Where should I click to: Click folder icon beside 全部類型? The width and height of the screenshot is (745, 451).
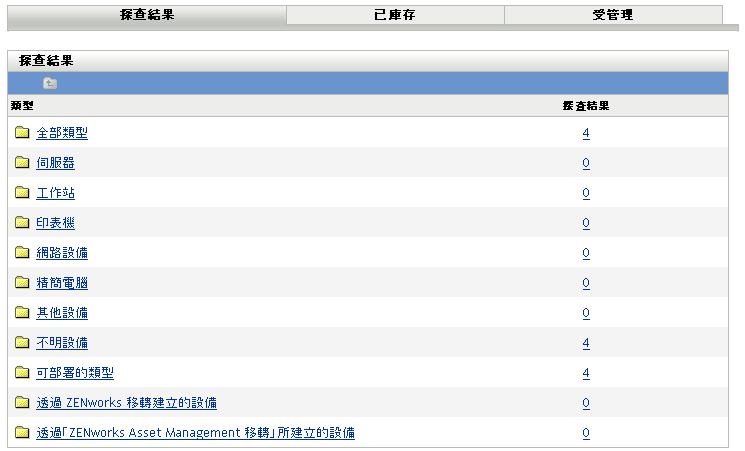click(x=22, y=132)
